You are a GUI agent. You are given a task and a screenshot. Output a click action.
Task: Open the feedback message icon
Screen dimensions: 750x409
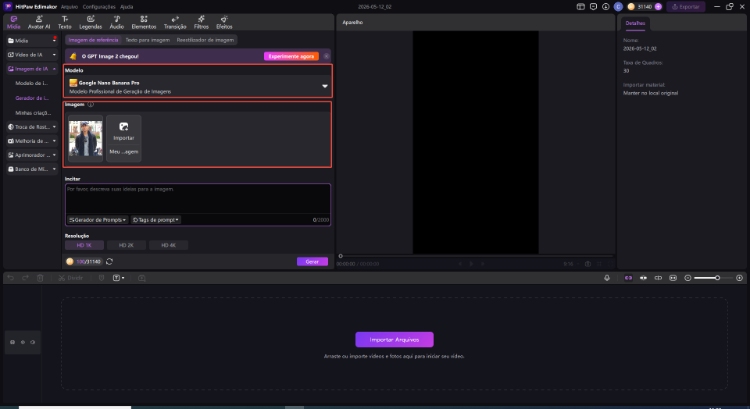coord(593,7)
